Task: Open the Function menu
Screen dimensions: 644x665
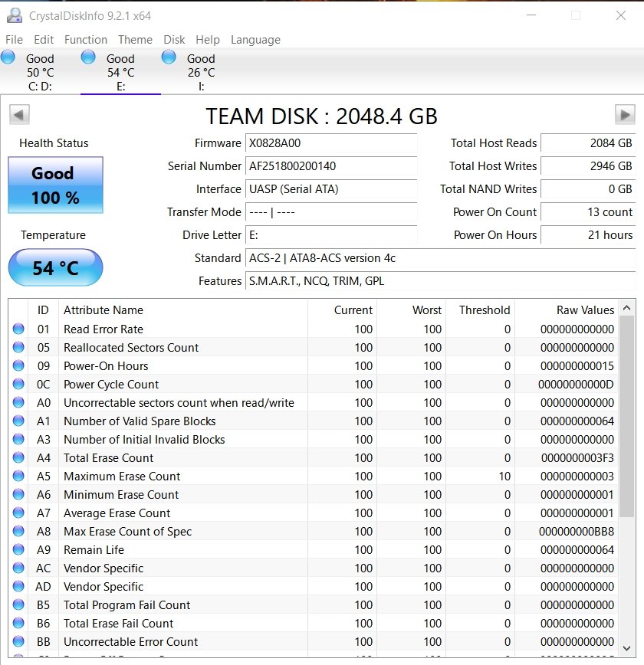Action: coord(85,40)
